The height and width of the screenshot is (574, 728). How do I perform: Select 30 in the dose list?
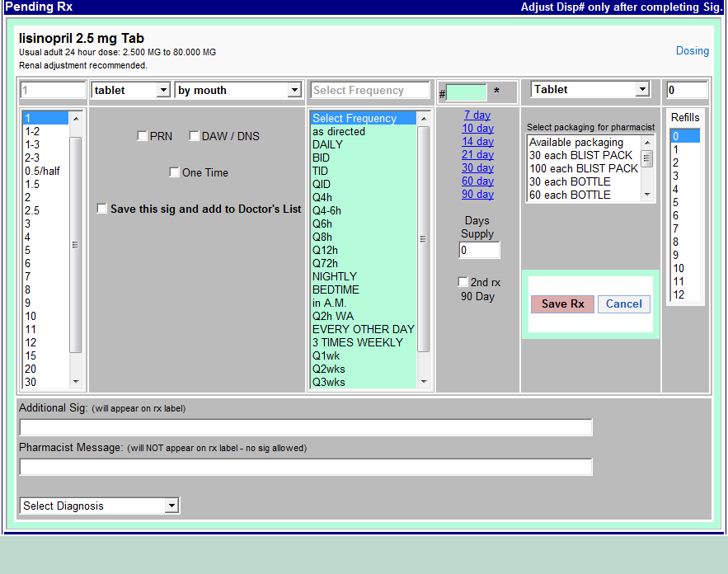pyautogui.click(x=46, y=382)
